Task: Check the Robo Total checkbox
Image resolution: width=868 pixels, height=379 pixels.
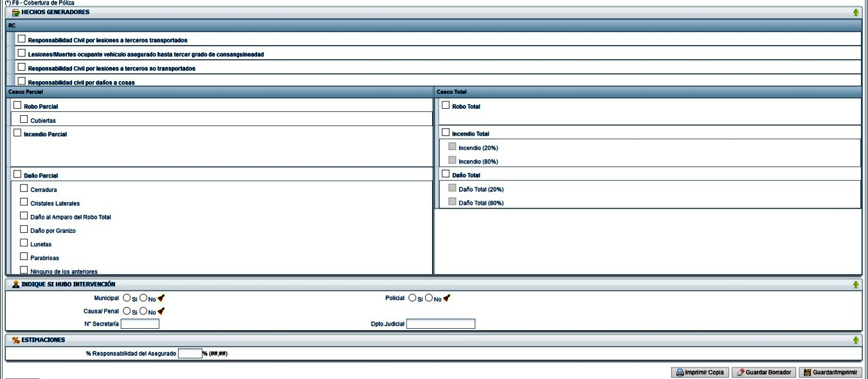Action: 446,106
